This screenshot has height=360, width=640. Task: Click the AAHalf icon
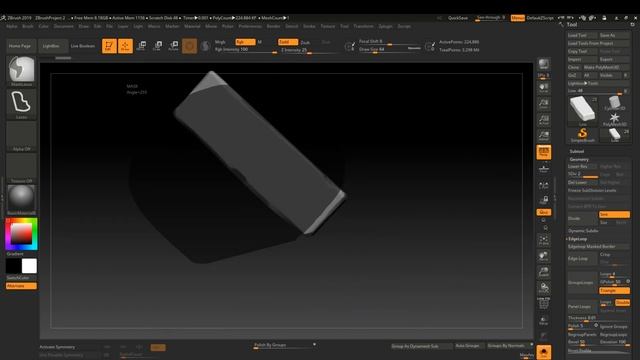(543, 136)
